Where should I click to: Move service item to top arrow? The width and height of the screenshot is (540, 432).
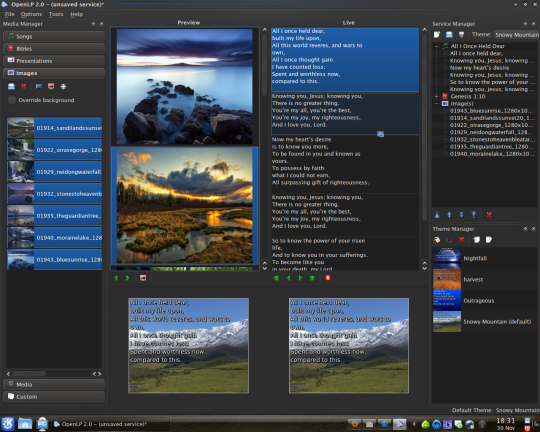(437, 215)
